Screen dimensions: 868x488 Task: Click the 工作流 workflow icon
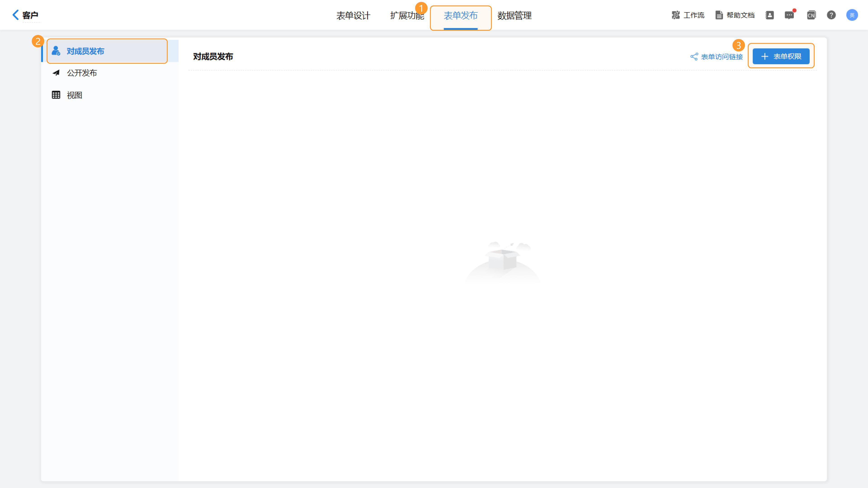676,15
